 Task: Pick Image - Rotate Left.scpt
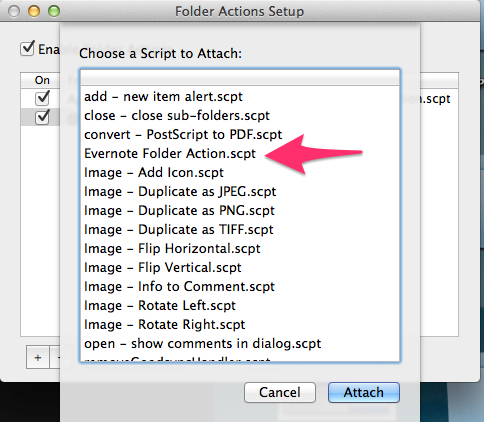click(x=240, y=306)
